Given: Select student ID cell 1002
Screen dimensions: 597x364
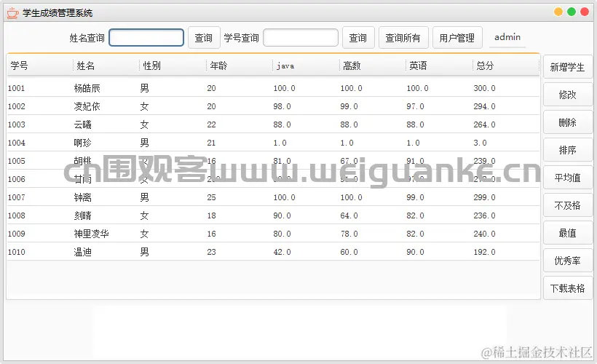Looking at the screenshot, I should tap(16, 106).
